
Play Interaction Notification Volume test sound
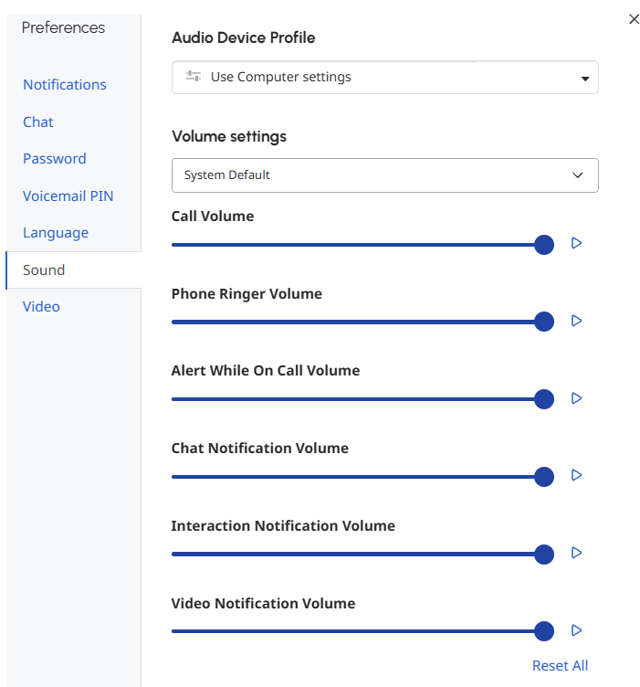click(x=576, y=553)
